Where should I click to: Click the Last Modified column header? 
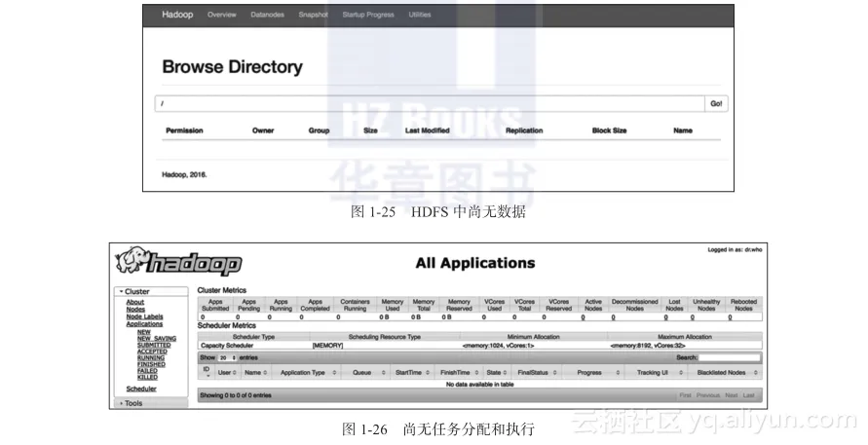(x=428, y=130)
